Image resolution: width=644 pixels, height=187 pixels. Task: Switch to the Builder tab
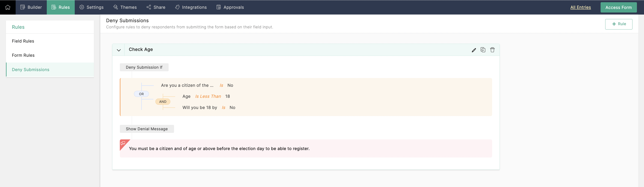click(x=31, y=7)
